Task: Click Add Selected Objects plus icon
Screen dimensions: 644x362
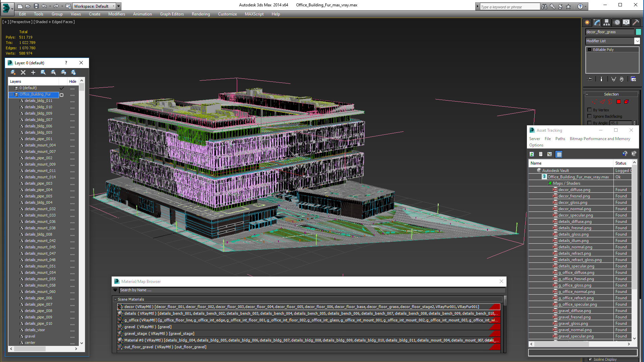Action: (x=33, y=72)
